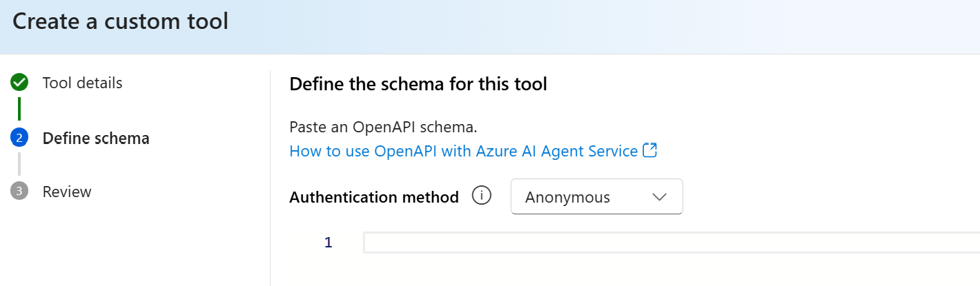Click the gray step 3 circle
The height and width of the screenshot is (286, 980).
[19, 192]
